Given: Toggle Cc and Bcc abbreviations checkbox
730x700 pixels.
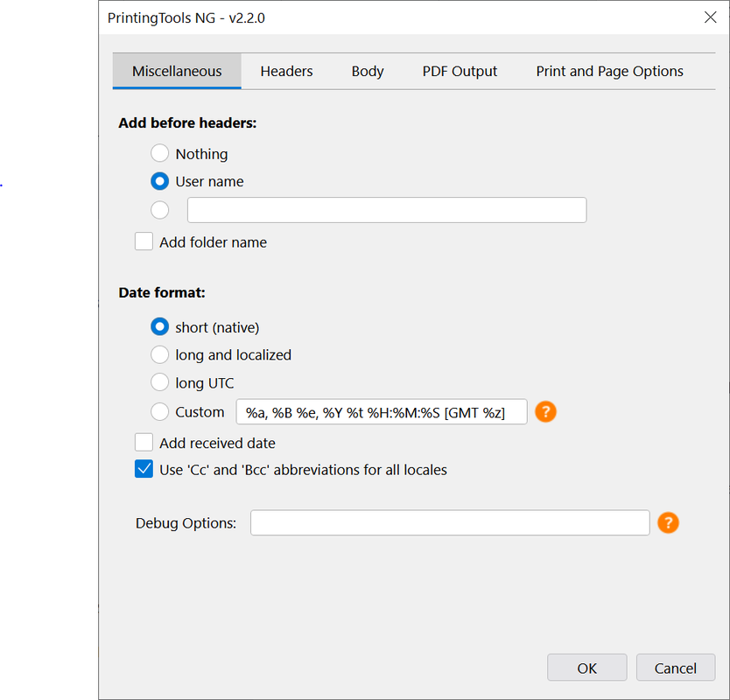Looking at the screenshot, I should [x=144, y=469].
